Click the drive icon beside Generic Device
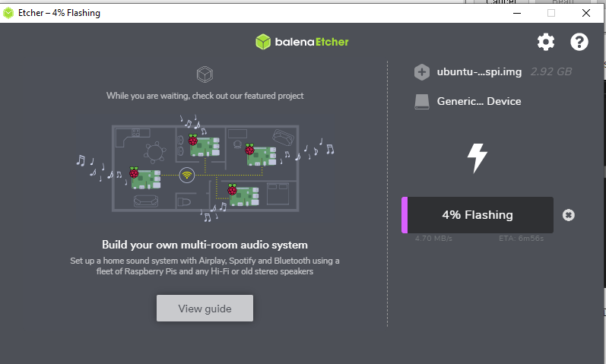This screenshot has width=606, height=364. click(422, 102)
